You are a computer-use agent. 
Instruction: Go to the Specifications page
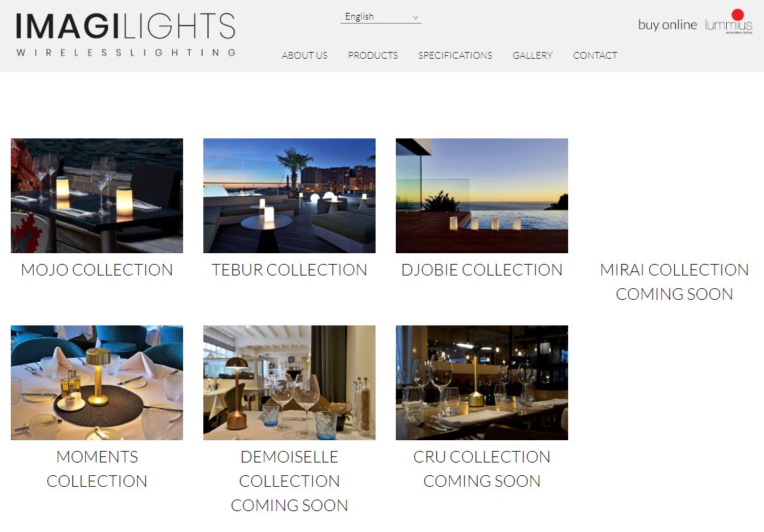coord(455,55)
